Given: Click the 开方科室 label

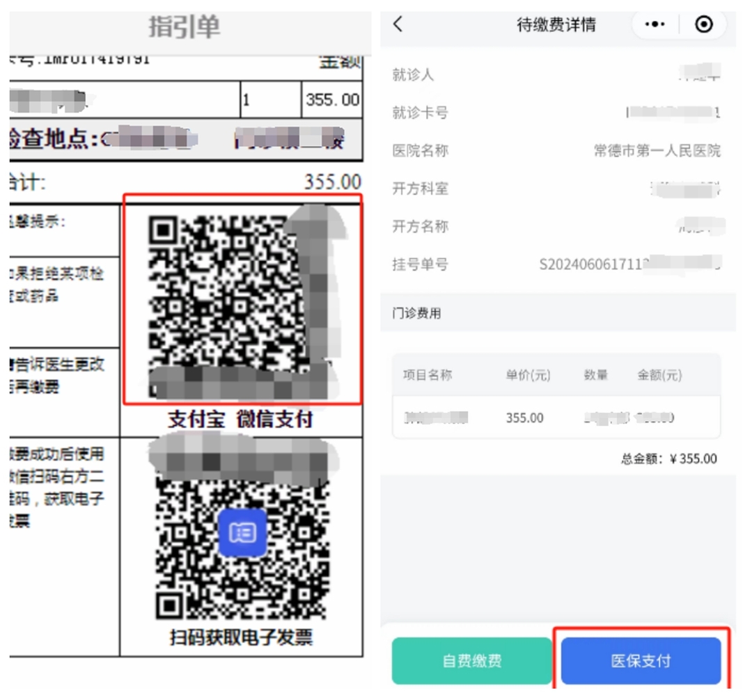Looking at the screenshot, I should click(420, 189).
